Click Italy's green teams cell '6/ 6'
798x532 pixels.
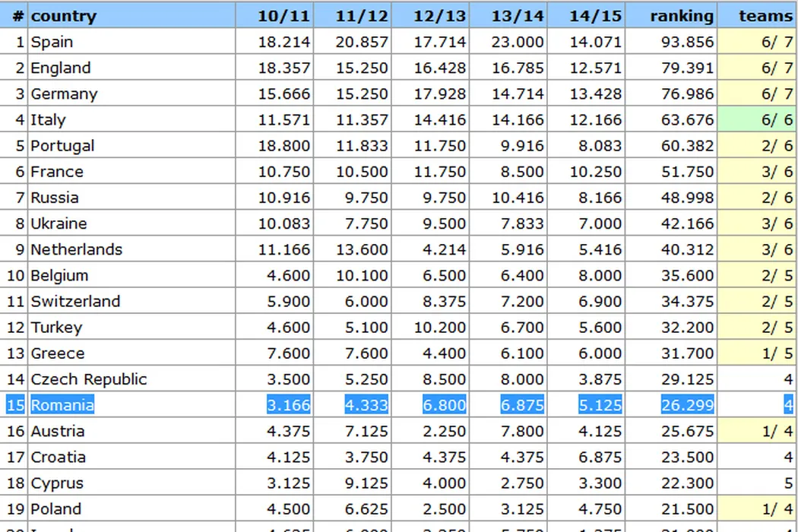tap(777, 120)
